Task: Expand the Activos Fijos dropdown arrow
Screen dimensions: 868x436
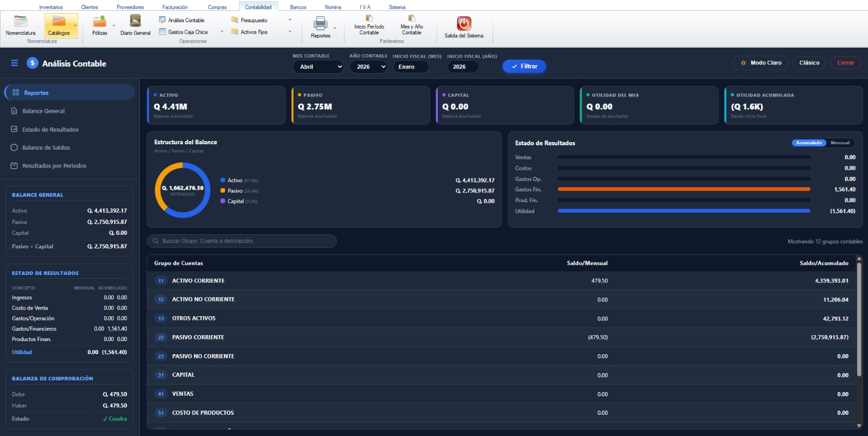Action: tap(290, 32)
